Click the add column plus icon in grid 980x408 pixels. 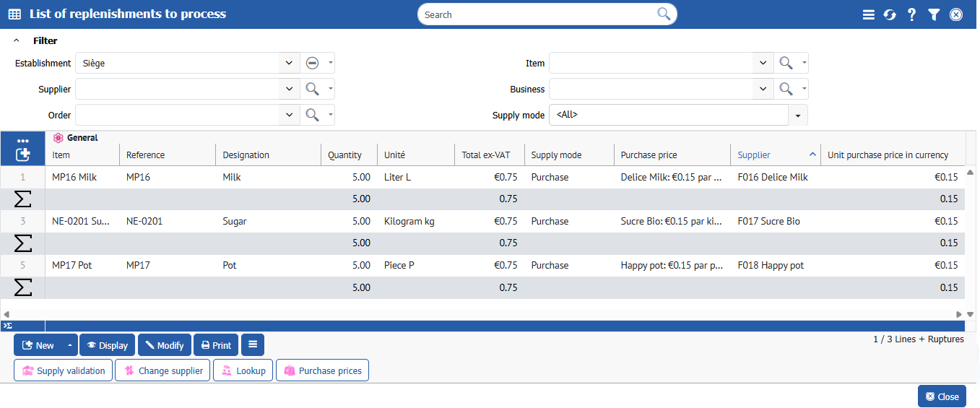click(x=22, y=154)
